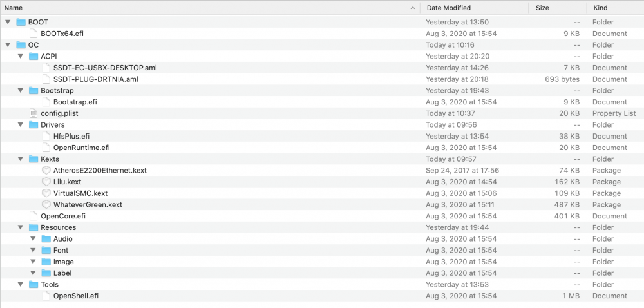
Task: Collapse the OC folder disclosure triangle
Action: 8,45
